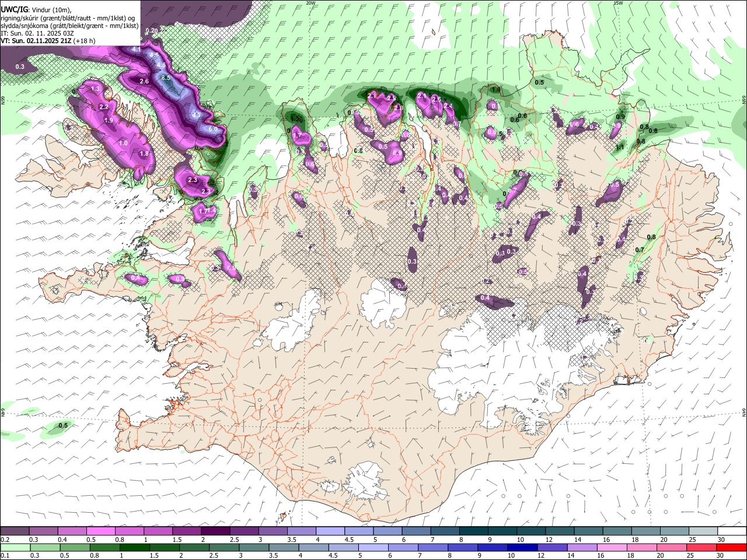
Task: Click the pale gray 25 swatch in snow scale
Action: [x=703, y=531]
